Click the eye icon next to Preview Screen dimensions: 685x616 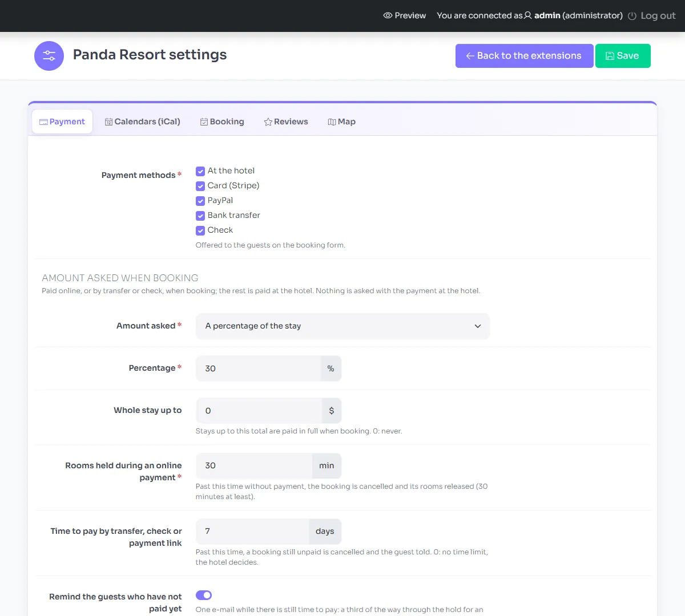pyautogui.click(x=388, y=15)
